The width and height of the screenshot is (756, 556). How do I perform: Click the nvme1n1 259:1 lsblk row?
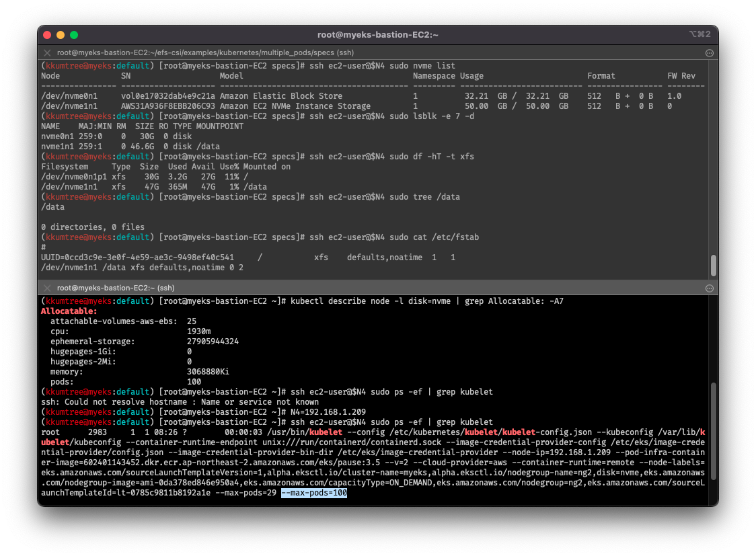tap(130, 147)
